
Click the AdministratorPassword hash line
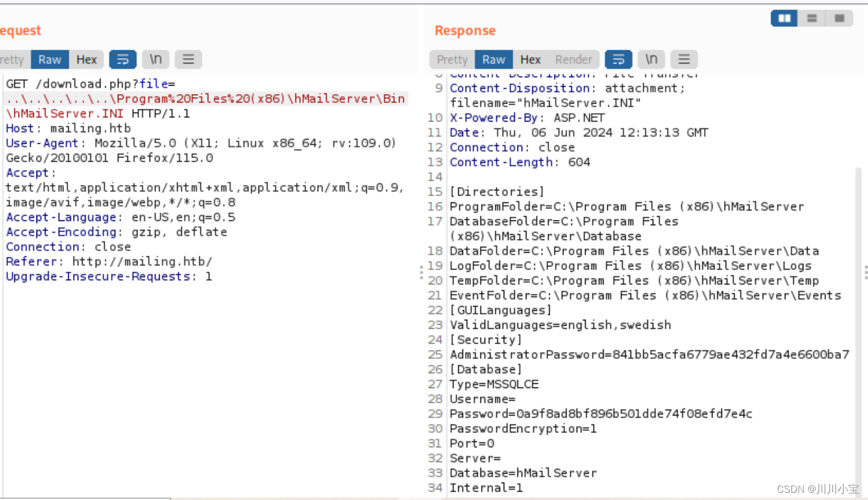pos(649,354)
